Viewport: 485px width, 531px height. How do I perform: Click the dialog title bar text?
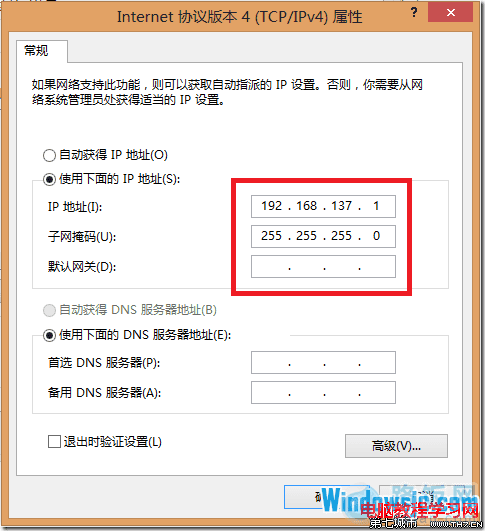coord(239,17)
